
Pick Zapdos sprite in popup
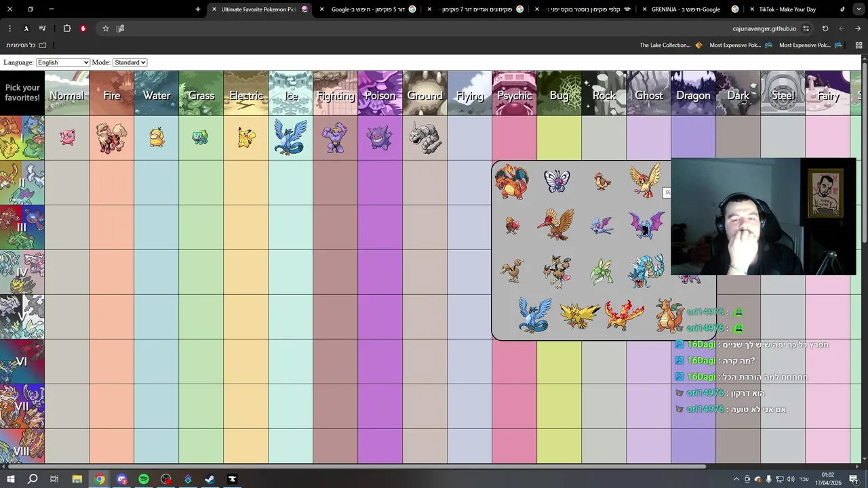pos(580,315)
